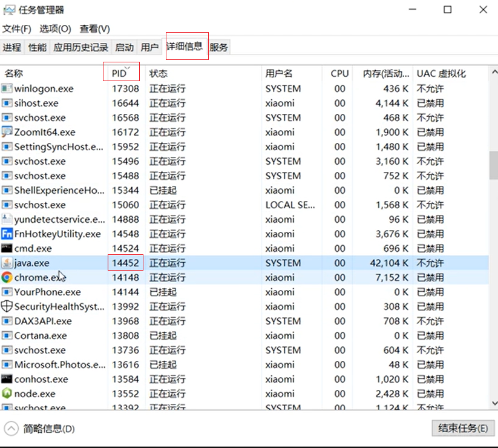This screenshot has height=448, width=498.
Task: Switch to the 性能 tab
Action: [38, 47]
